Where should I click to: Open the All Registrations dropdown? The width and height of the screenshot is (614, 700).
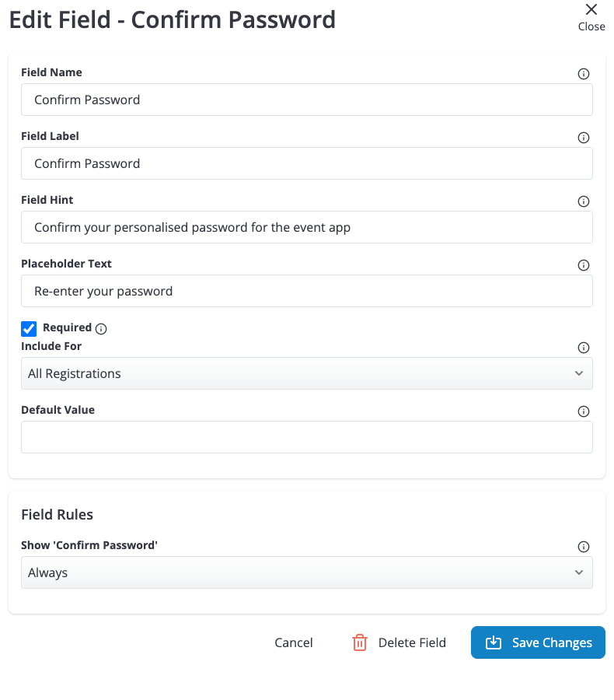(x=306, y=373)
